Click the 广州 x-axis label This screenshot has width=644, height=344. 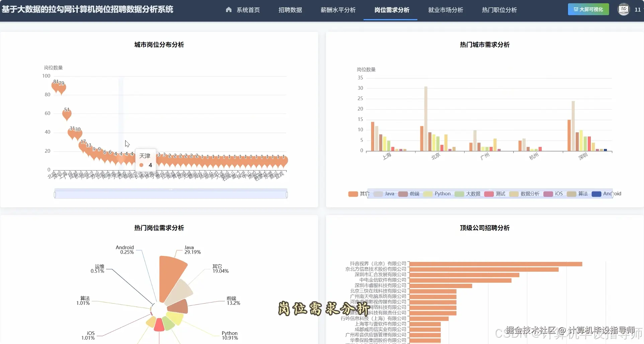pyautogui.click(x=485, y=156)
